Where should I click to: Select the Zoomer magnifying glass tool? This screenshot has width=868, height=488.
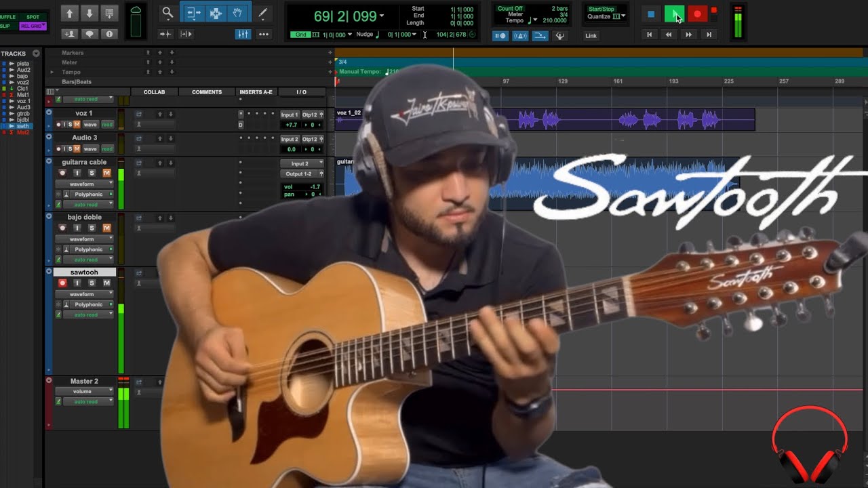click(167, 13)
